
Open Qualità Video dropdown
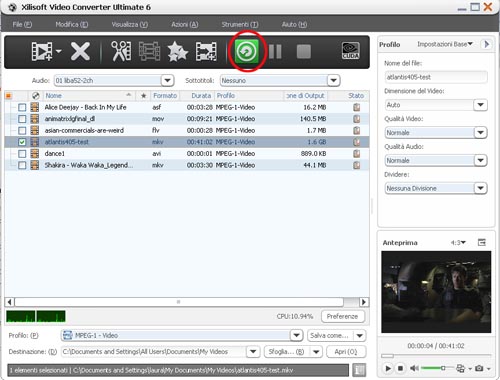coord(480,133)
